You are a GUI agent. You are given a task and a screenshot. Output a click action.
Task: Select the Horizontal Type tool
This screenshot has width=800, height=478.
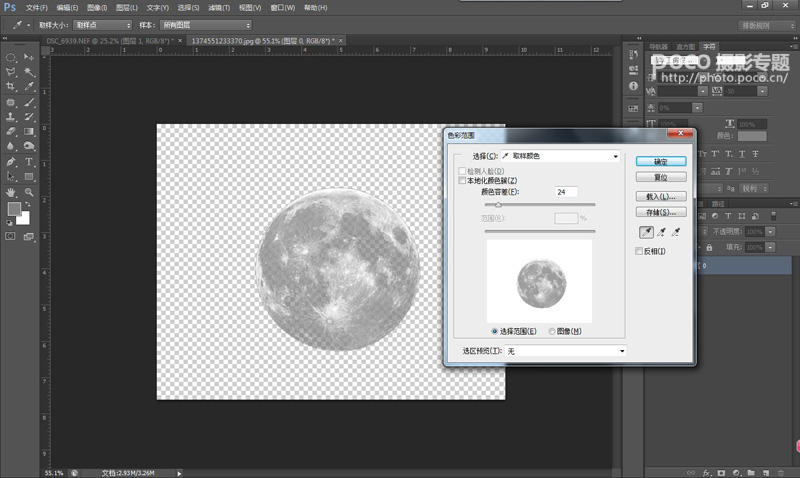coord(29,162)
